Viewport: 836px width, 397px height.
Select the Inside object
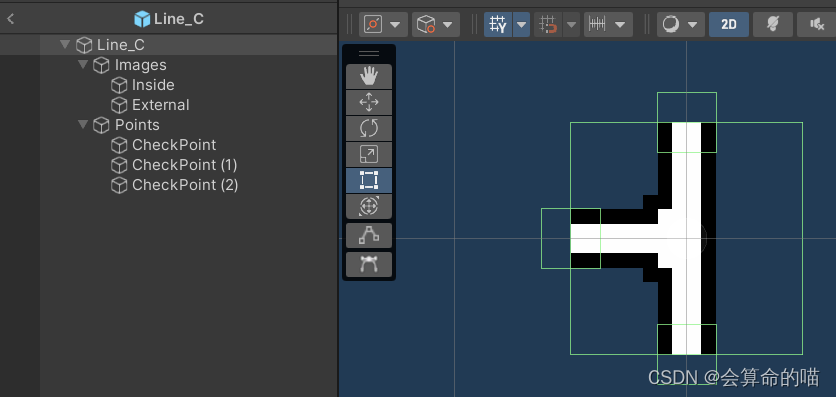coord(153,85)
